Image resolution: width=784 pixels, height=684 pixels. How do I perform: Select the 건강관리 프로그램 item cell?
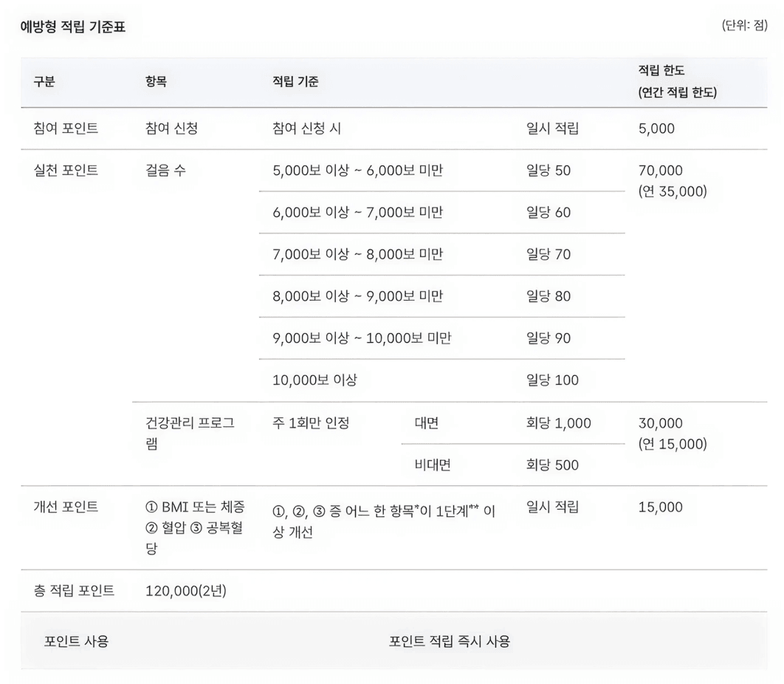tap(190, 434)
